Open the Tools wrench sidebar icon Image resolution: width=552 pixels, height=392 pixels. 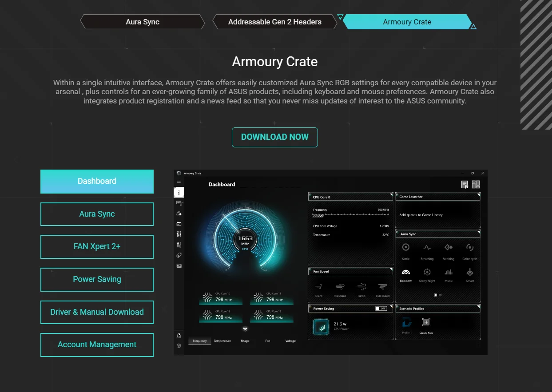179,245
